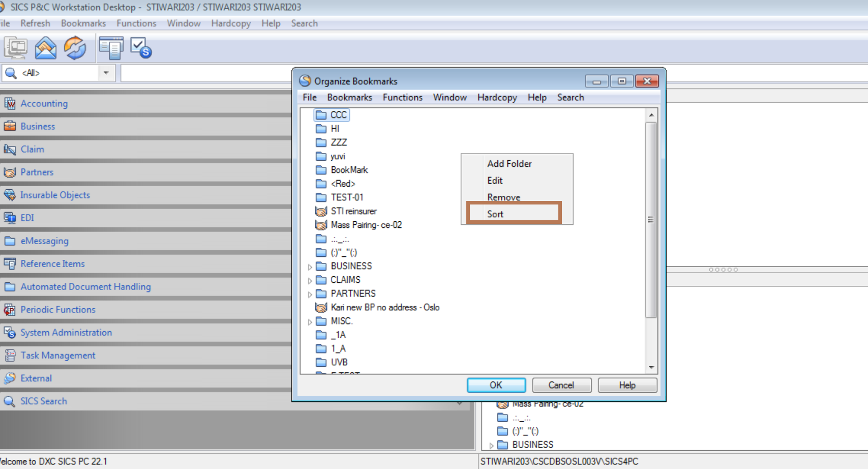Screen dimensions: 868x469
Task: Click the Cancel button in the dialog
Action: [x=561, y=385]
